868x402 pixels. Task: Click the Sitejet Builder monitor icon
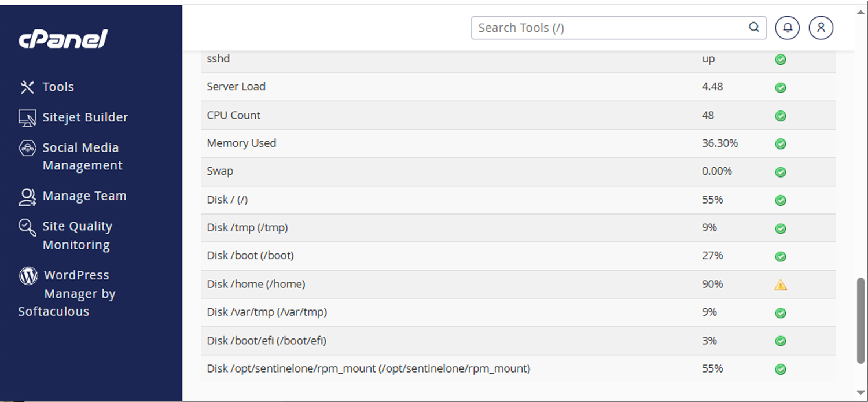[x=27, y=117]
